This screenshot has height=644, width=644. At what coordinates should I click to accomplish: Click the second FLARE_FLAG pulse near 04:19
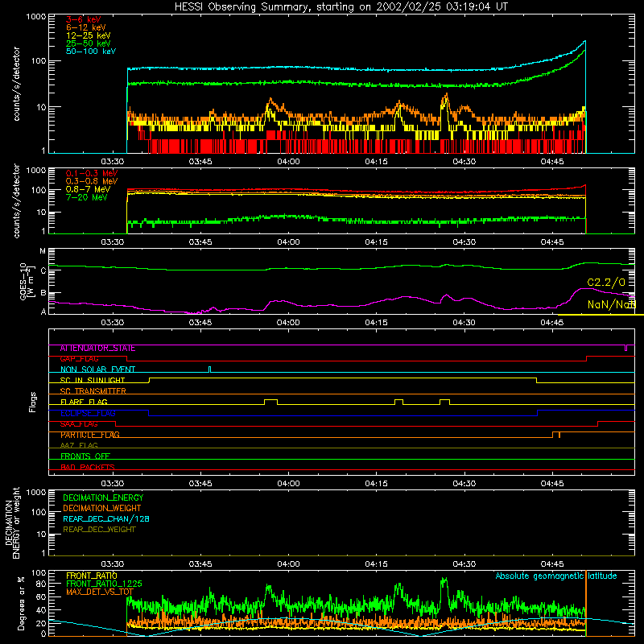[398, 402]
